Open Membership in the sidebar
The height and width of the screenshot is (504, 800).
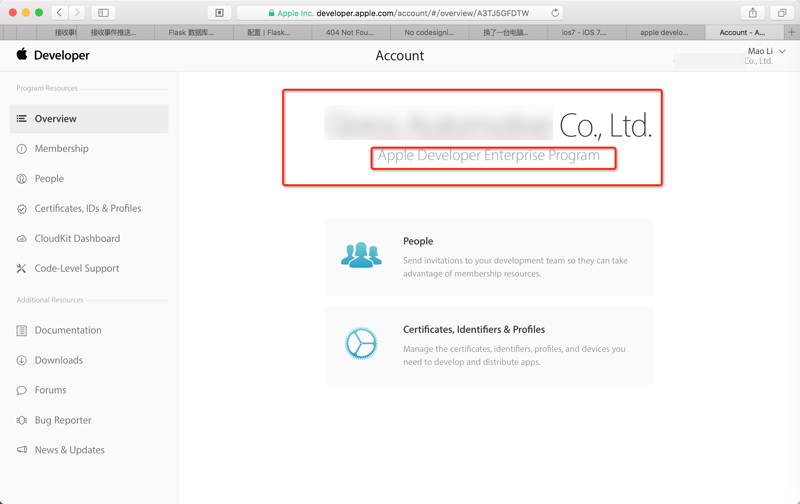click(61, 149)
